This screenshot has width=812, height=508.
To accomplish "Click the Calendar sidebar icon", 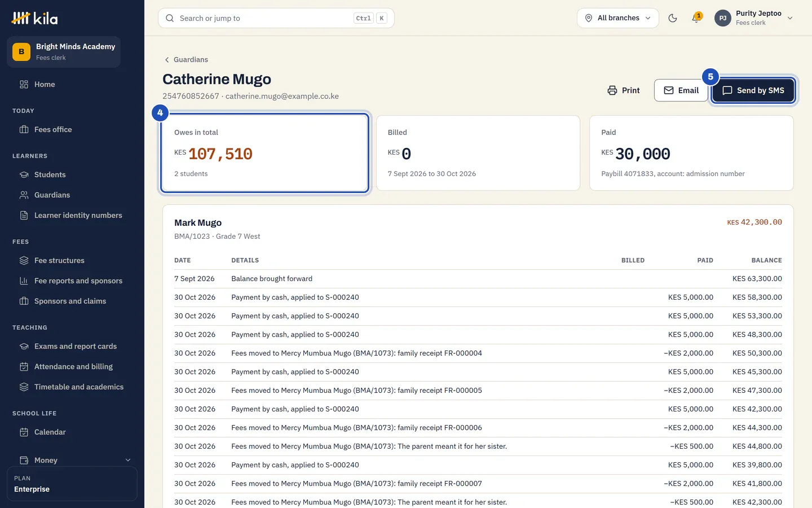I will (24, 432).
